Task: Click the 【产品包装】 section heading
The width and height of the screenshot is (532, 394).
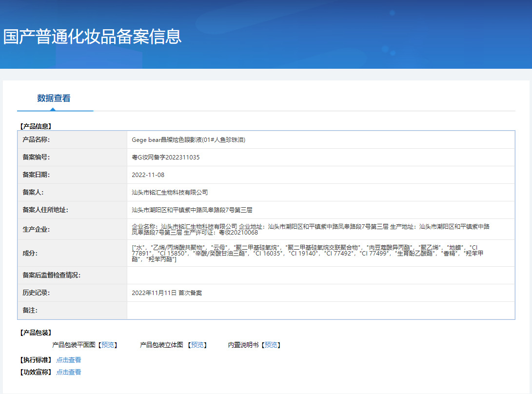Action: coord(36,333)
